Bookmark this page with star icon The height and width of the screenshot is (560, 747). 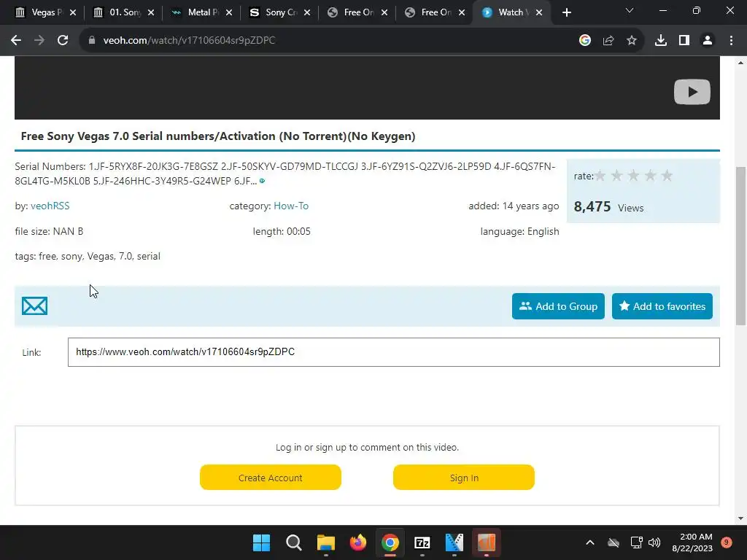pyautogui.click(x=631, y=41)
